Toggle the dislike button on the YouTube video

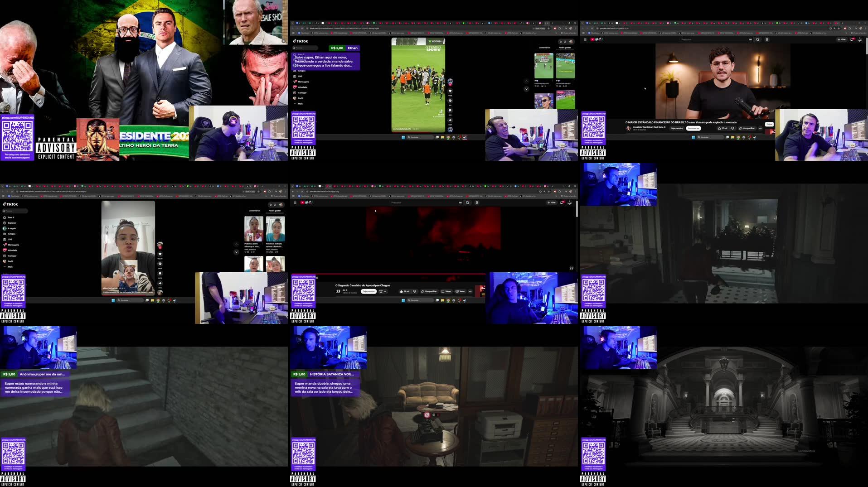pos(415,291)
